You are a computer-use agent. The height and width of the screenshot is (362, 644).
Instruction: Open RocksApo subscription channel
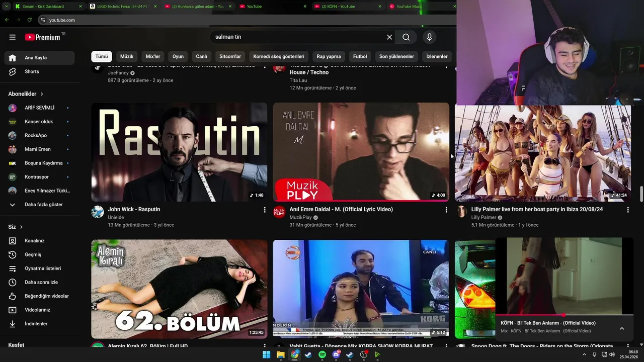pos(39,135)
